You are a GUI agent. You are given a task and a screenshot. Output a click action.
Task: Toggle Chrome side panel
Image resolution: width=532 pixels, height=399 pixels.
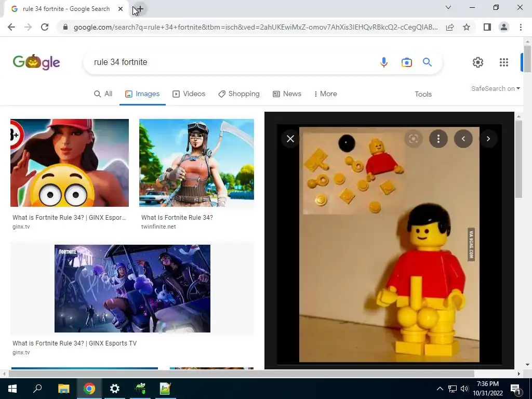pos(487,27)
